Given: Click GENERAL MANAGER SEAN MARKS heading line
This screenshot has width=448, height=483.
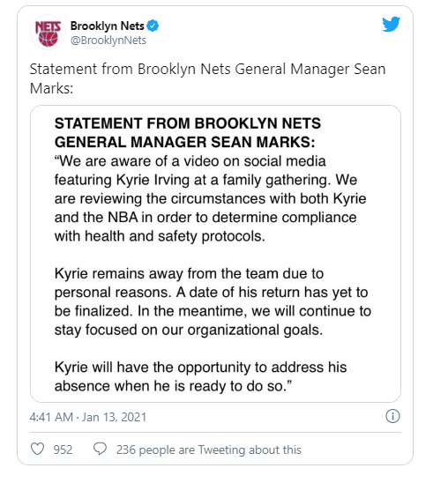Looking at the screenshot, I should tap(185, 142).
